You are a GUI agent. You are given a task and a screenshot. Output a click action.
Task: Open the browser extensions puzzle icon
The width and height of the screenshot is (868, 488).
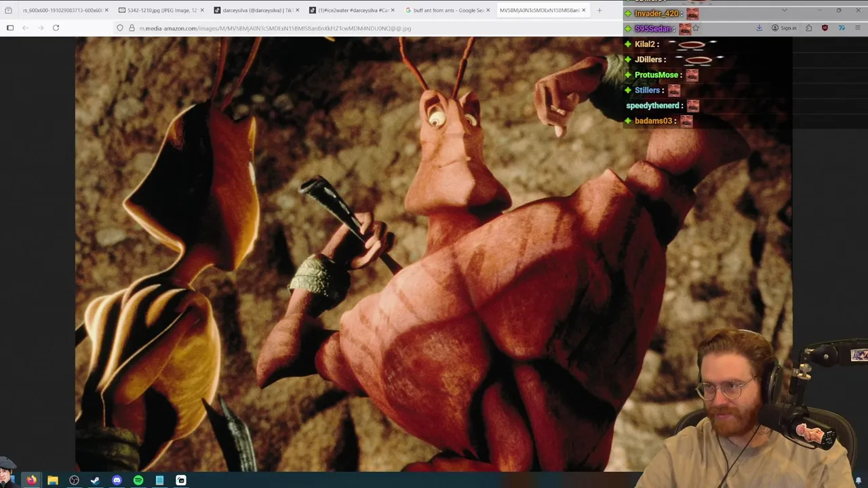point(809,28)
